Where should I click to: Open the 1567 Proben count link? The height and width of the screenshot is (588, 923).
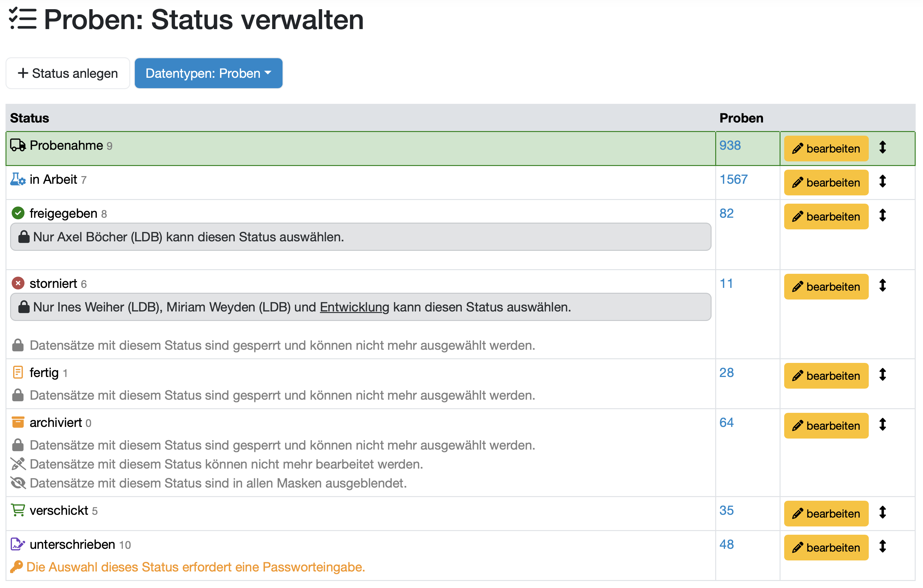tap(733, 179)
